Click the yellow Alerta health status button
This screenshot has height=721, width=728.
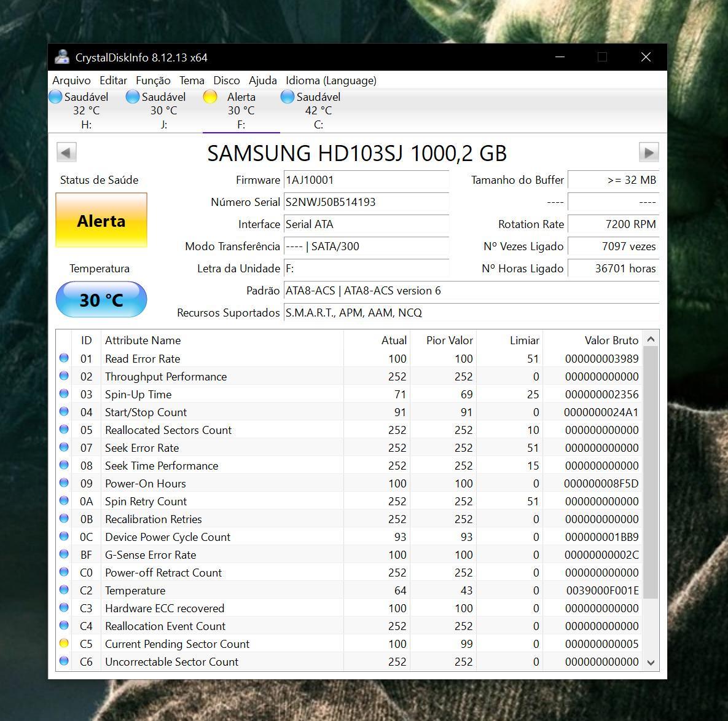[x=101, y=220]
